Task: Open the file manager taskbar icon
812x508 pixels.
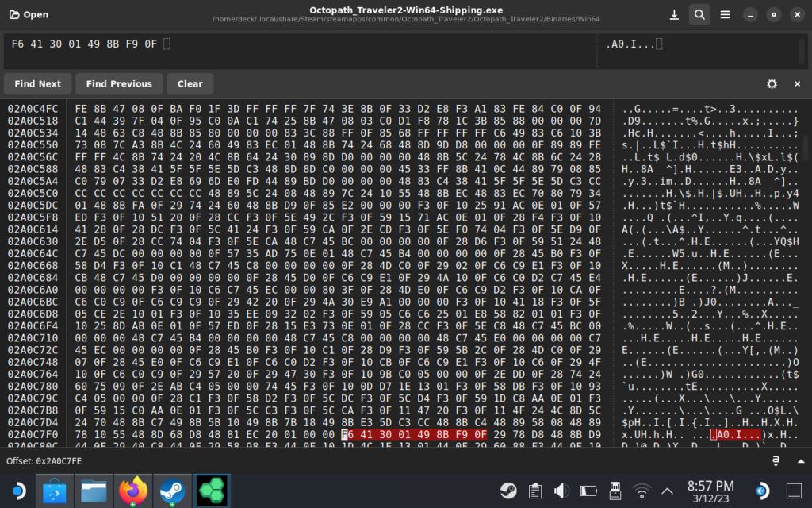Action: click(94, 491)
